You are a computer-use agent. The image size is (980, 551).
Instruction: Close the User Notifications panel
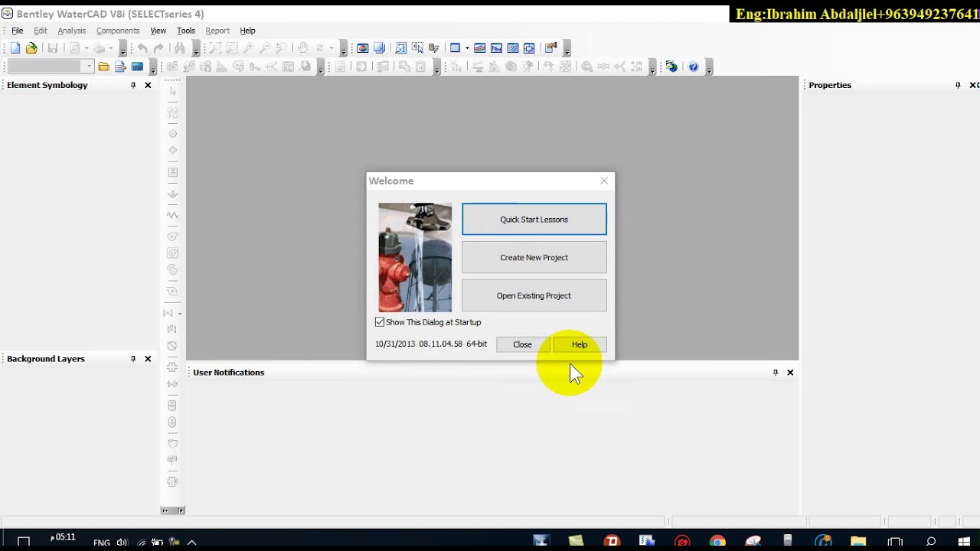click(790, 373)
